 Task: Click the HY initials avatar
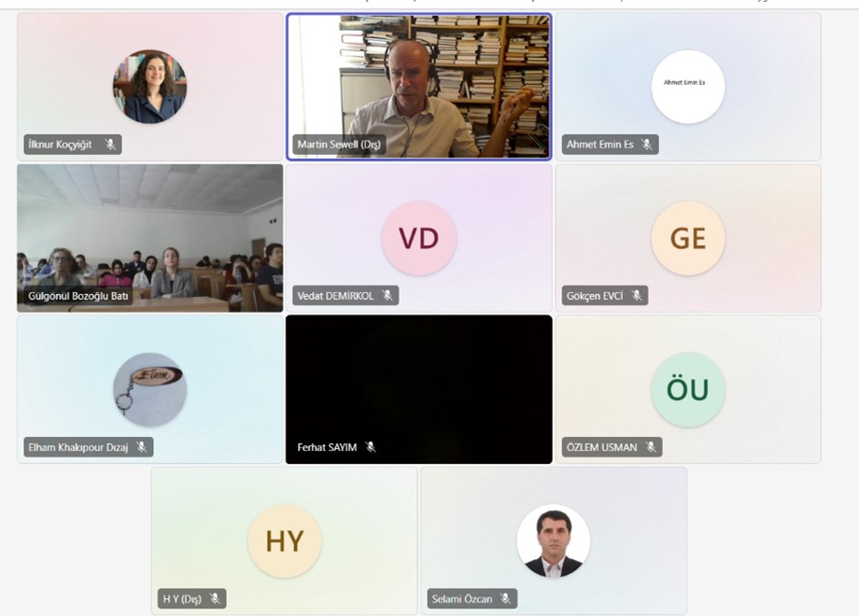click(x=285, y=541)
